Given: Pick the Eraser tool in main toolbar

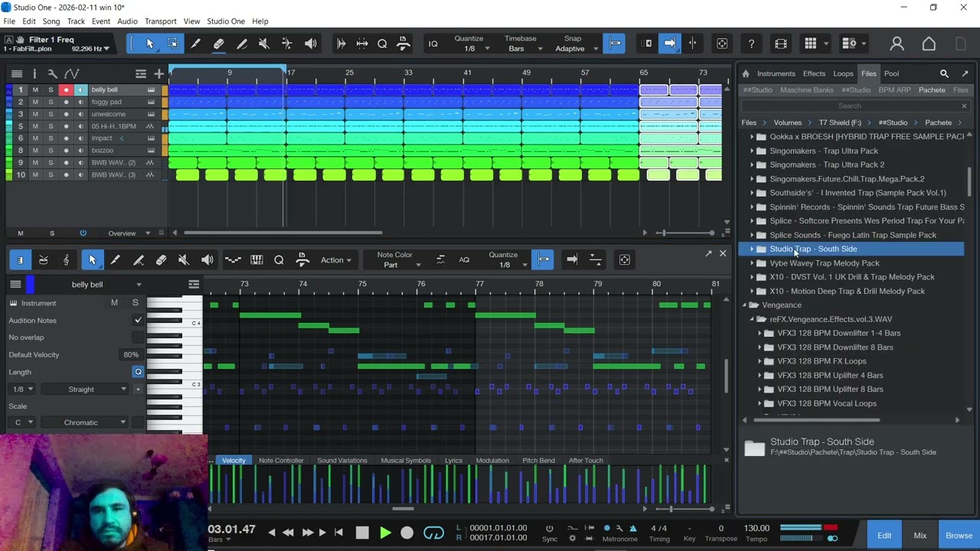Looking at the screenshot, I should (x=219, y=44).
